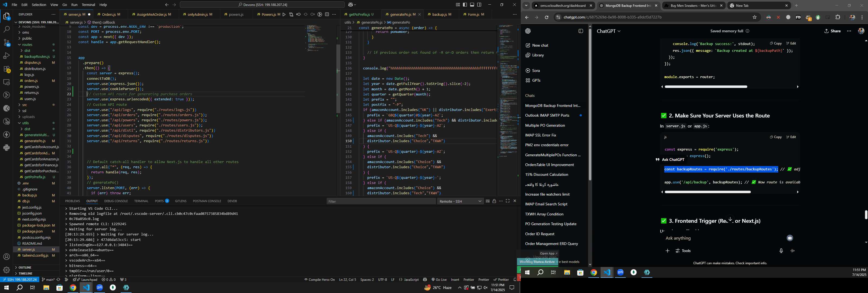This screenshot has width=868, height=293.
Task: Open the Multiple PO Generation chat
Action: tap(545, 125)
